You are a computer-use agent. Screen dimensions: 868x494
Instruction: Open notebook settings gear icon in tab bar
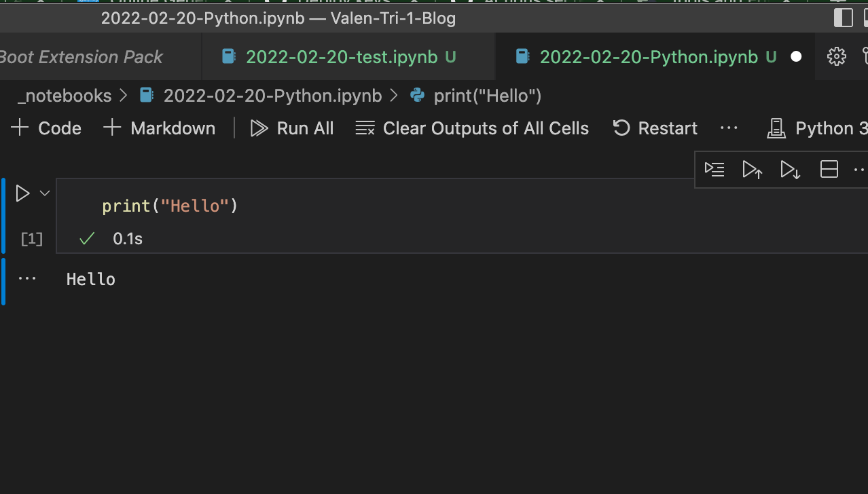(837, 57)
